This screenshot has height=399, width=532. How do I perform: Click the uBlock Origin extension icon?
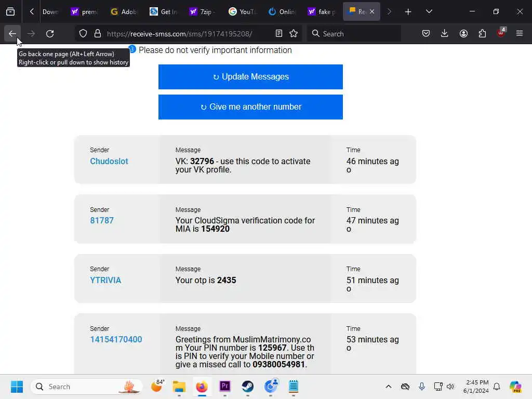click(501, 33)
